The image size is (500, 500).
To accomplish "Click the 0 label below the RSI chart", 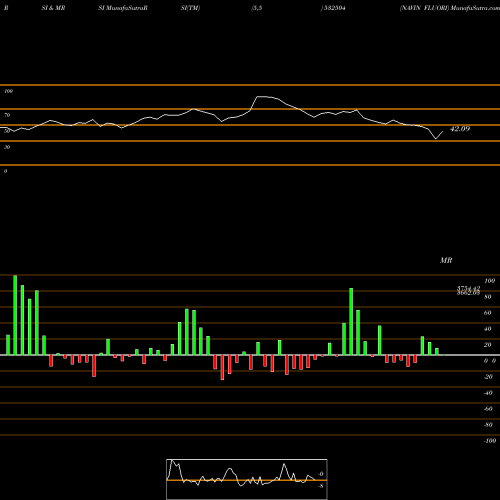I will [x=5, y=171].
